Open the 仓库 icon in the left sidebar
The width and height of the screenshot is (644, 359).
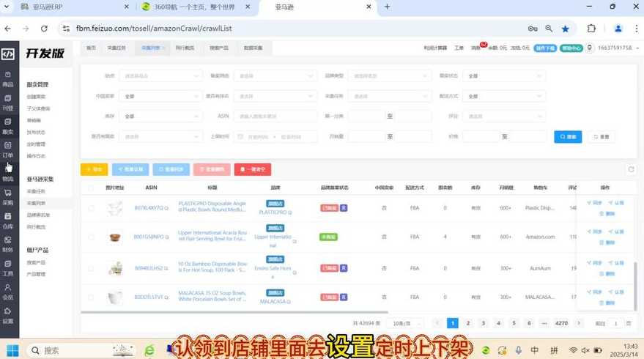(8, 221)
